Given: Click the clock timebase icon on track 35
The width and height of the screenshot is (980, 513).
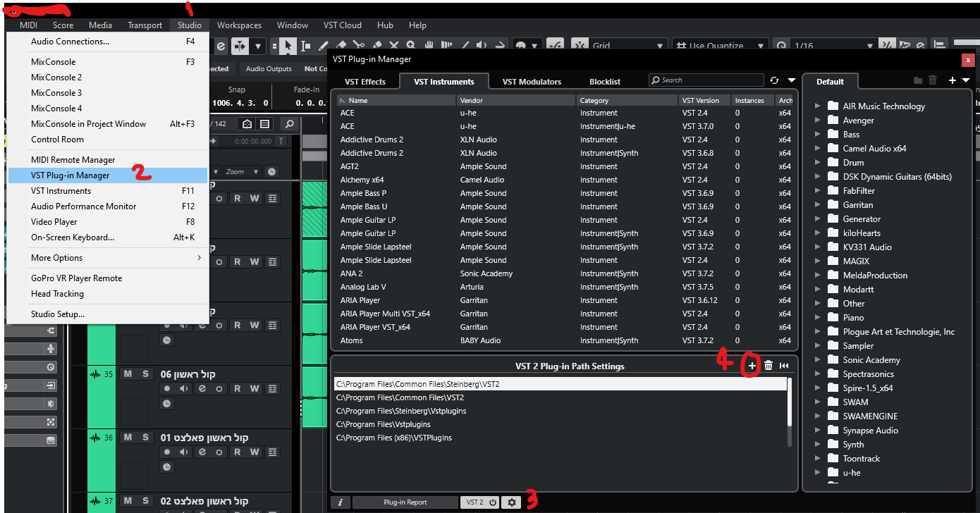Looking at the screenshot, I should tap(167, 404).
